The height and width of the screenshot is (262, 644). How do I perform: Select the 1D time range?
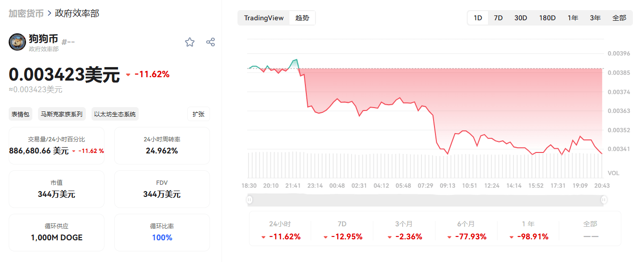pos(478,18)
